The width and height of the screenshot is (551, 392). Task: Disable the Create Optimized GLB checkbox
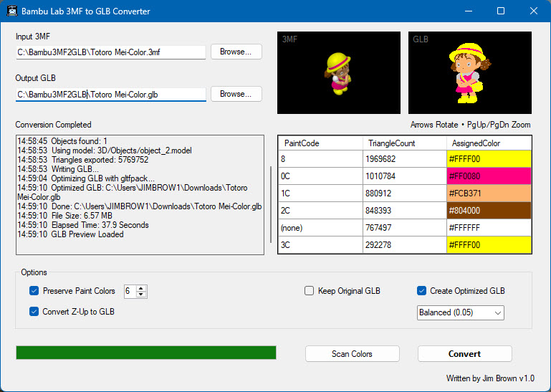coord(421,291)
